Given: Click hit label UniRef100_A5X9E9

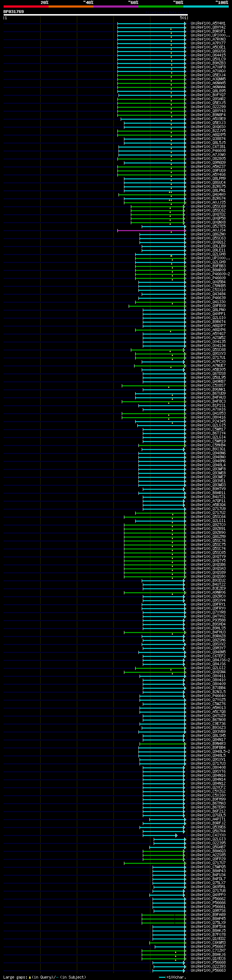Looking at the screenshot, I should click(208, 119).
